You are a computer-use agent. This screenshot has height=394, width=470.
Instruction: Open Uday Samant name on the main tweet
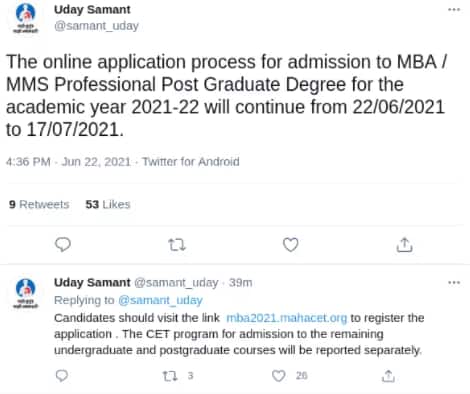coord(92,10)
